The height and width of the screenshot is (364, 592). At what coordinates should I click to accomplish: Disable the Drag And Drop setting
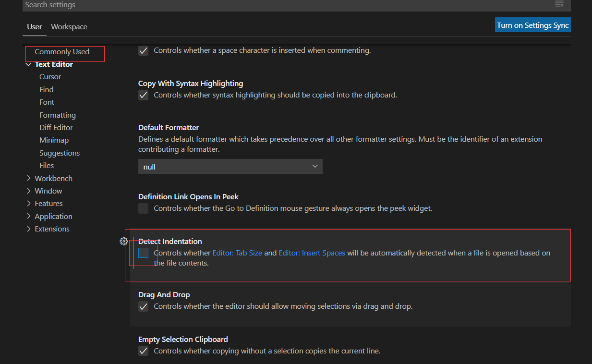[x=143, y=306]
